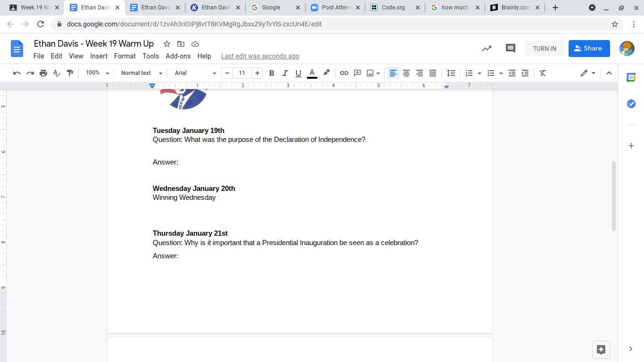This screenshot has width=644, height=362.
Task: Open the Format menu
Action: tap(124, 56)
